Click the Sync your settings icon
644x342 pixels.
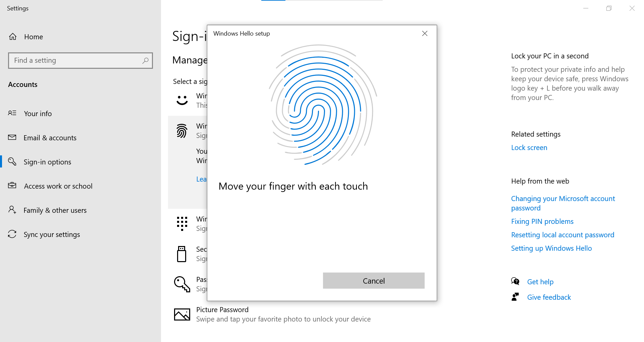[x=12, y=234]
